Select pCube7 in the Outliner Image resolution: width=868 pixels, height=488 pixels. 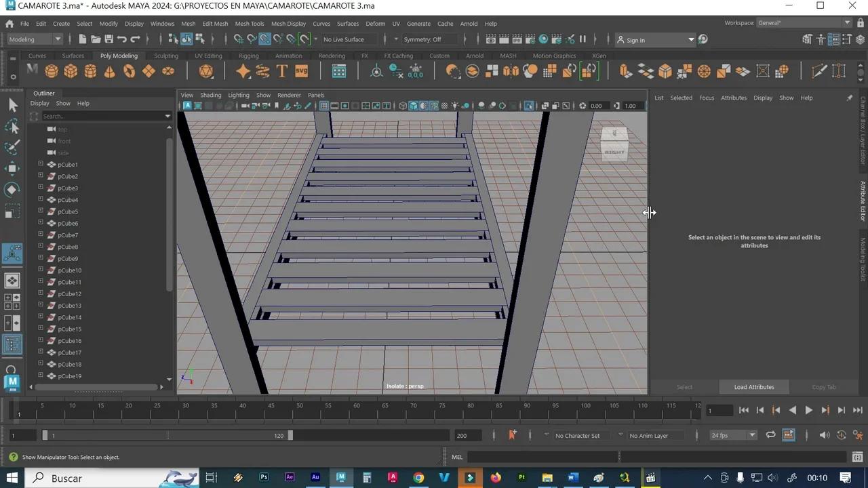click(68, 235)
